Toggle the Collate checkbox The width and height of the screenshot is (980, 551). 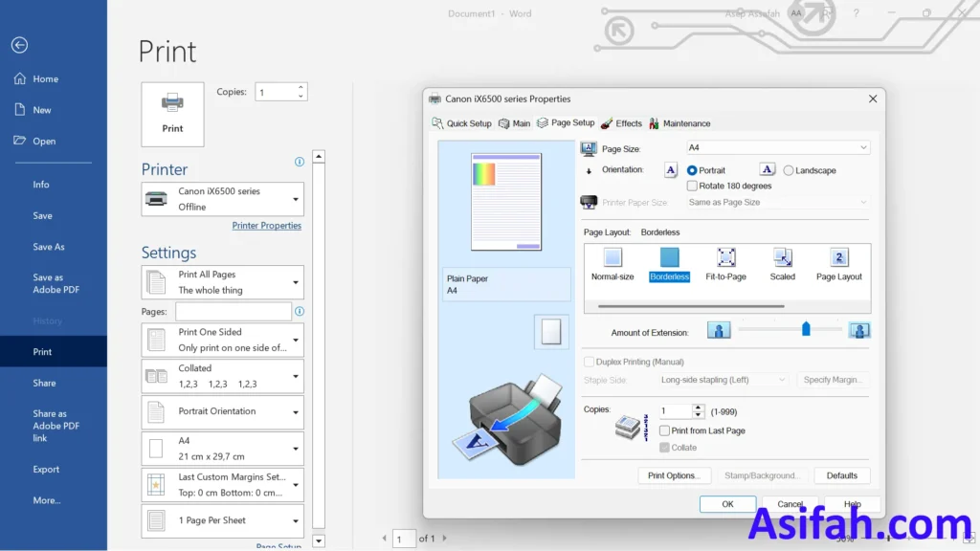click(664, 448)
